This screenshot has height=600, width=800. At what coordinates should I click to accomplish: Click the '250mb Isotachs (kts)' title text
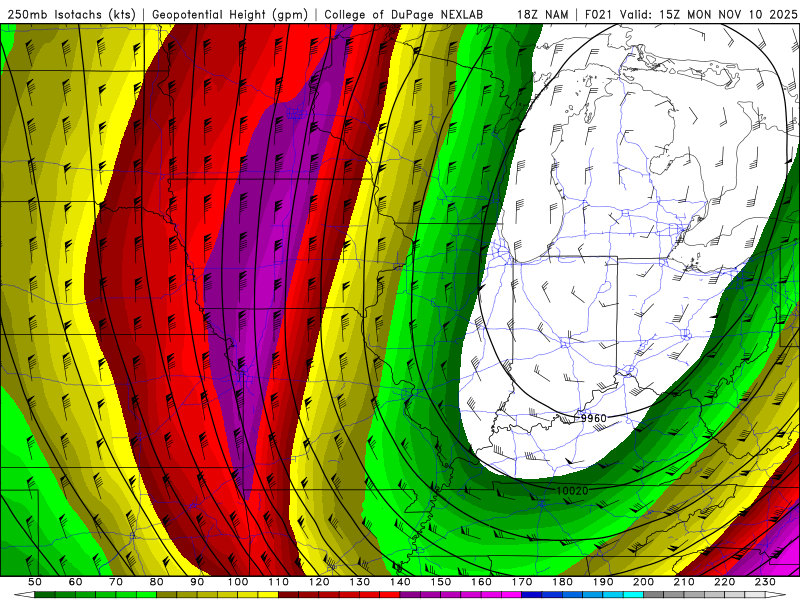(71, 14)
